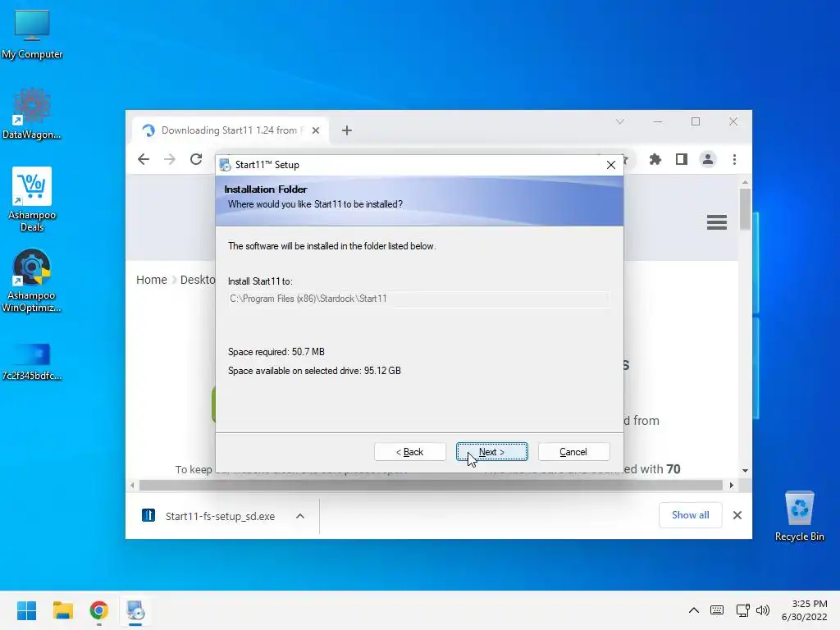The image size is (840, 630).
Task: Select the DataWagon desktop shortcut
Action: (32, 114)
